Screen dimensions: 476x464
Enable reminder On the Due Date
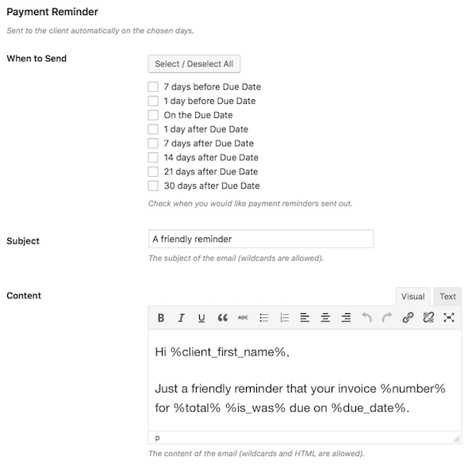tap(153, 115)
